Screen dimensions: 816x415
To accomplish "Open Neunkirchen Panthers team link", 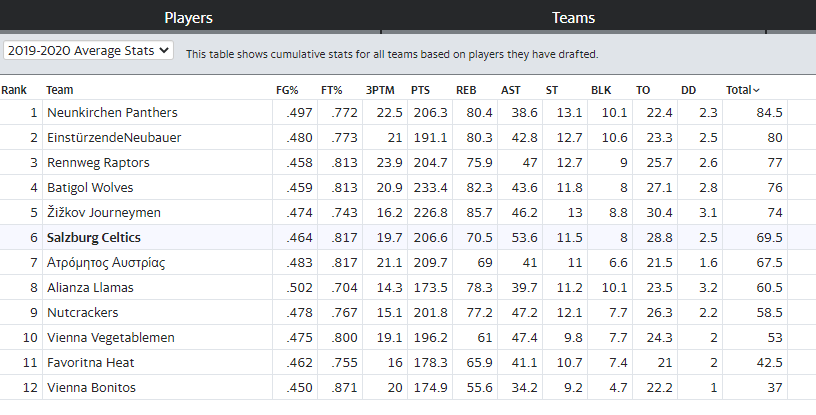I will tap(112, 112).
